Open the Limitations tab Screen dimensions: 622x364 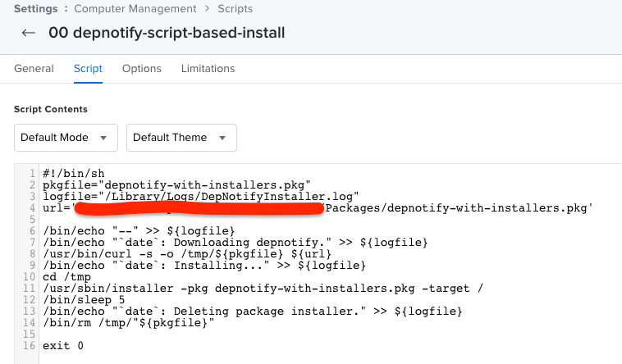pyautogui.click(x=208, y=69)
